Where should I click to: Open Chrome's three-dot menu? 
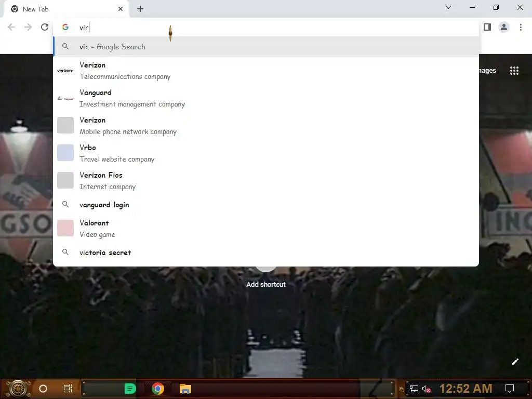(521, 27)
